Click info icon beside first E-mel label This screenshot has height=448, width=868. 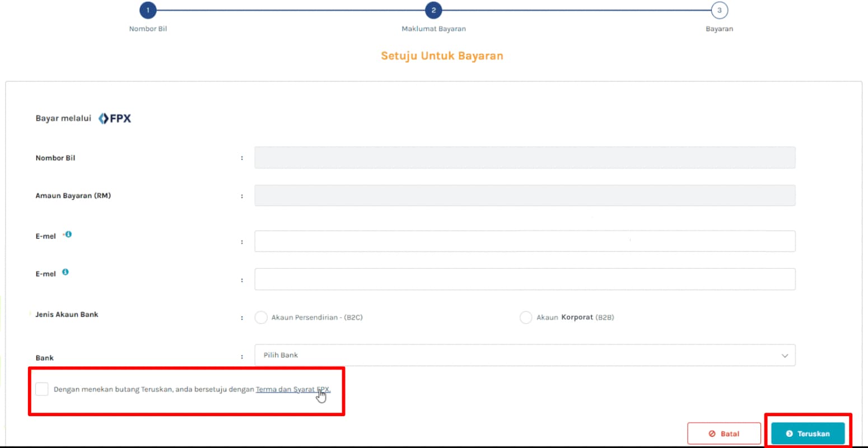(68, 235)
